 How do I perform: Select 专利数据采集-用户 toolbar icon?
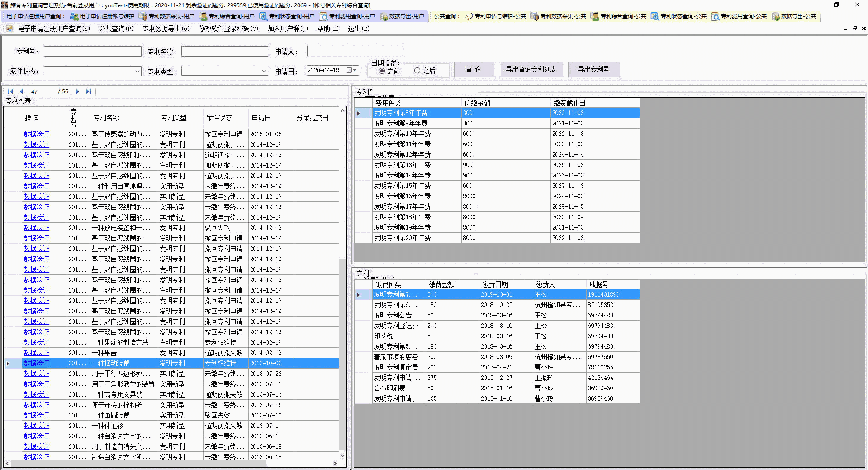pos(167,16)
